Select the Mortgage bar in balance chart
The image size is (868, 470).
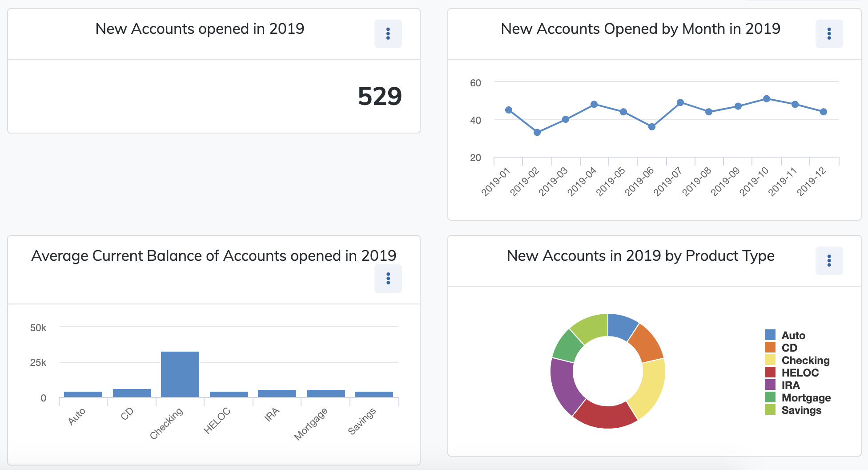coord(326,393)
